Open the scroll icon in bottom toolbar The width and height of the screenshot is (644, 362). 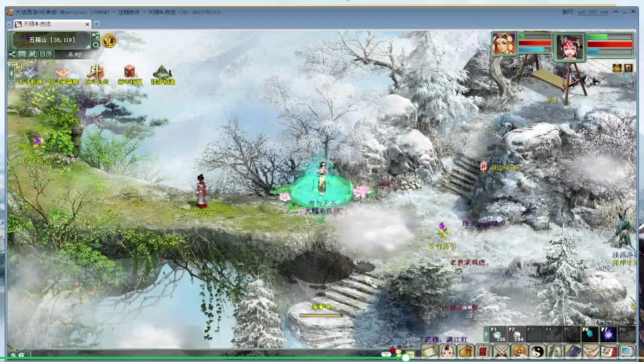click(x=430, y=351)
